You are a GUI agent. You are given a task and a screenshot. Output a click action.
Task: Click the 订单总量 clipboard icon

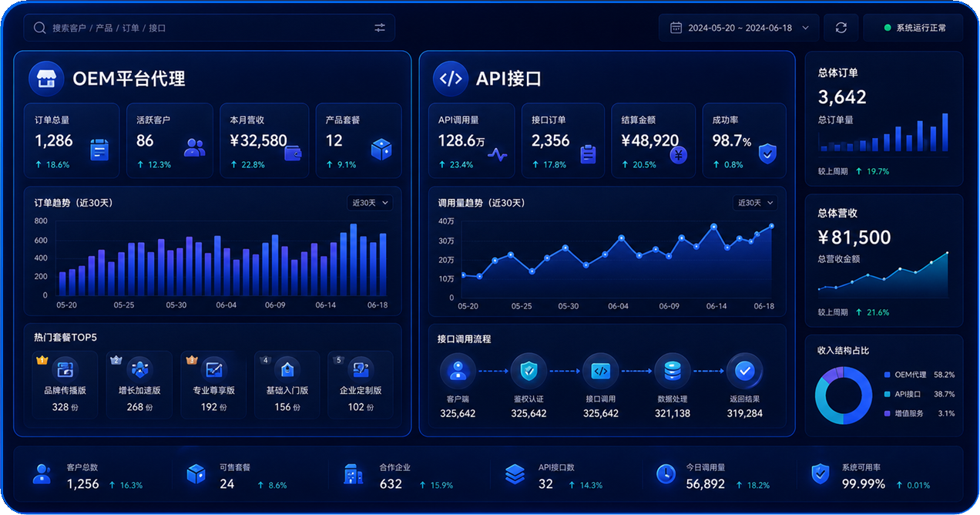click(x=99, y=150)
